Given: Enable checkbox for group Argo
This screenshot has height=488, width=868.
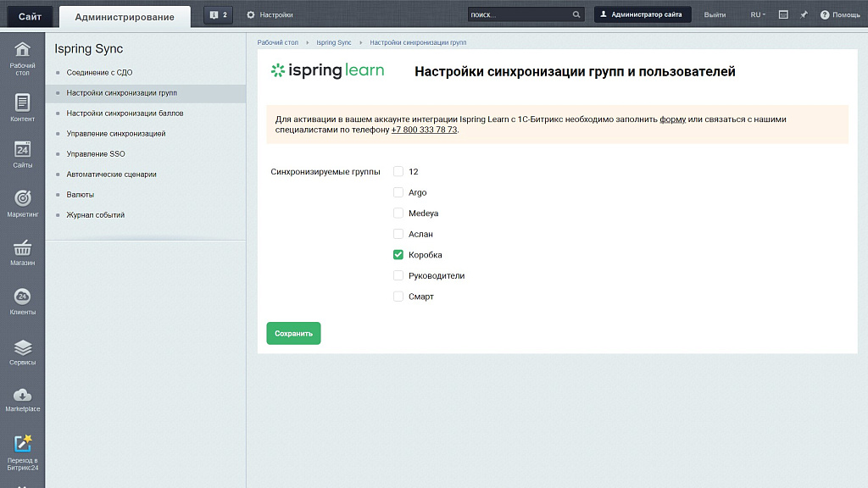Looking at the screenshot, I should [x=398, y=192].
